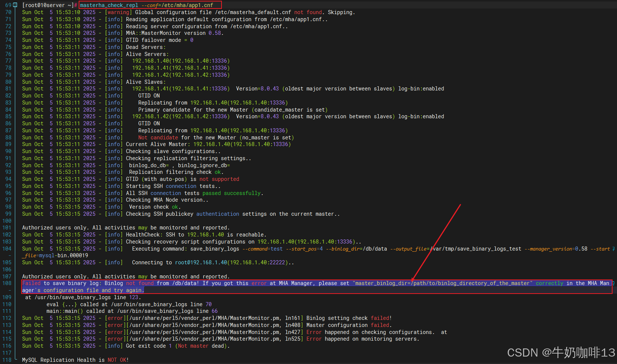Click the "ln427]" line reference
The height and width of the screenshot is (364, 617).
point(294,332)
